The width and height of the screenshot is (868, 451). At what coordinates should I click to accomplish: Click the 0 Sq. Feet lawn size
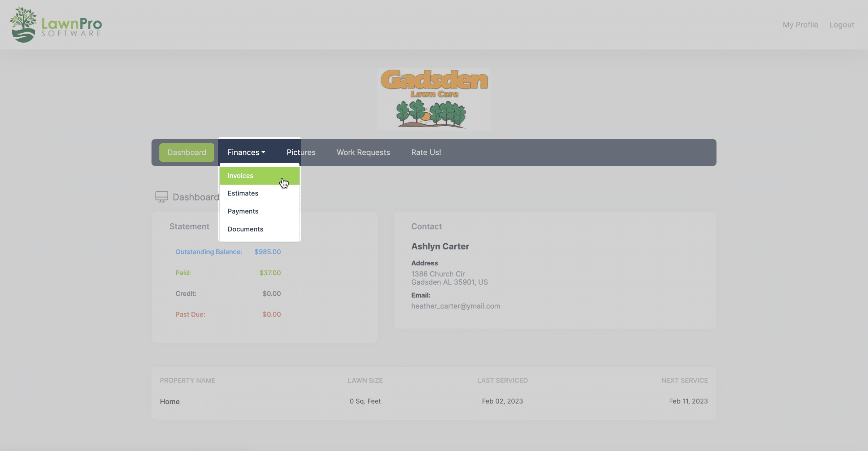(365, 401)
